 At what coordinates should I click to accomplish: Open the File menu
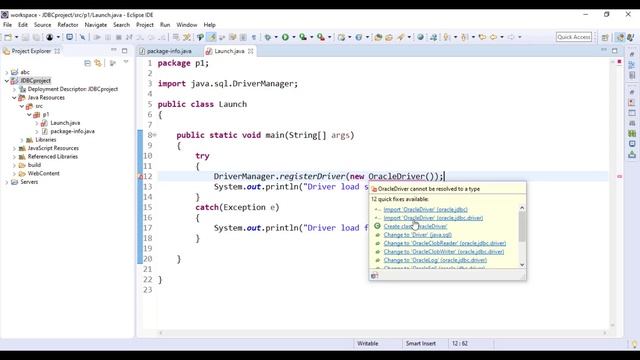click(7, 25)
